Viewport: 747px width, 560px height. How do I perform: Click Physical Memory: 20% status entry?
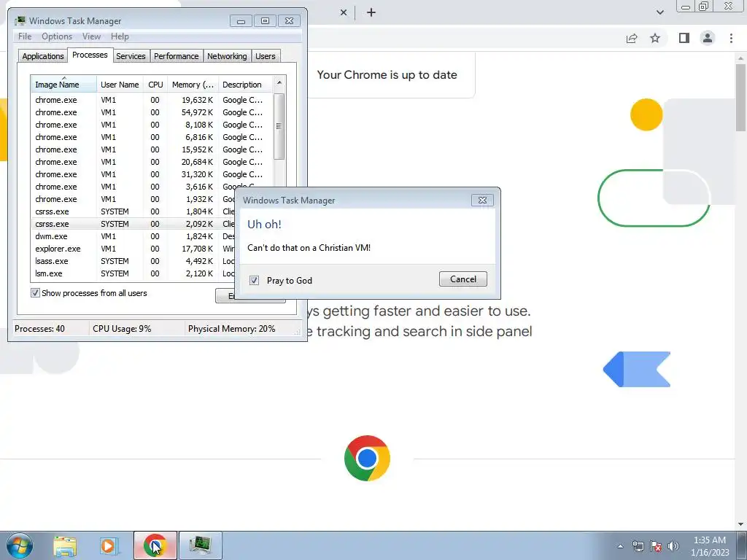point(231,329)
